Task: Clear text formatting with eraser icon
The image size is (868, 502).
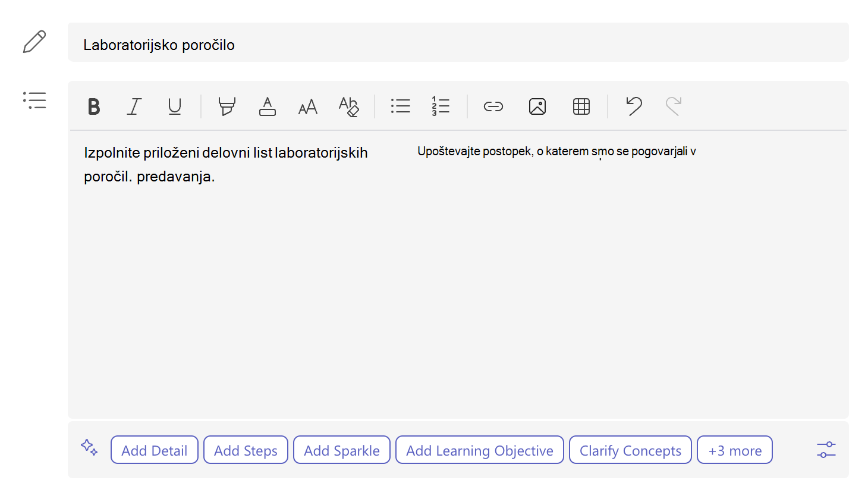Action: tap(348, 106)
